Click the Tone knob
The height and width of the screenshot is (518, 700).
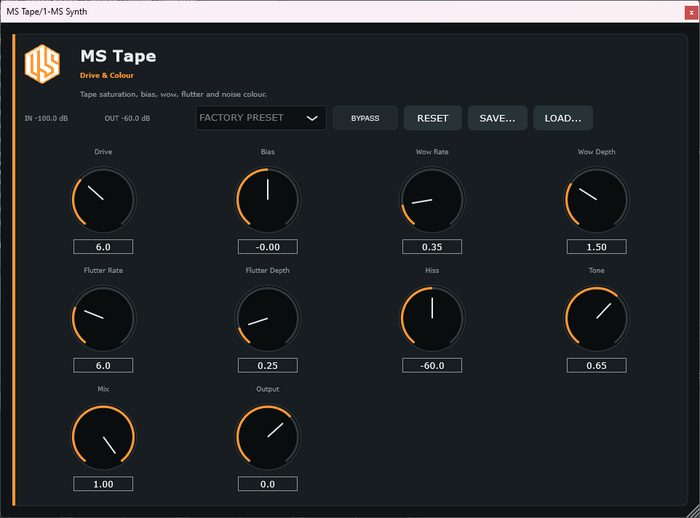596,318
